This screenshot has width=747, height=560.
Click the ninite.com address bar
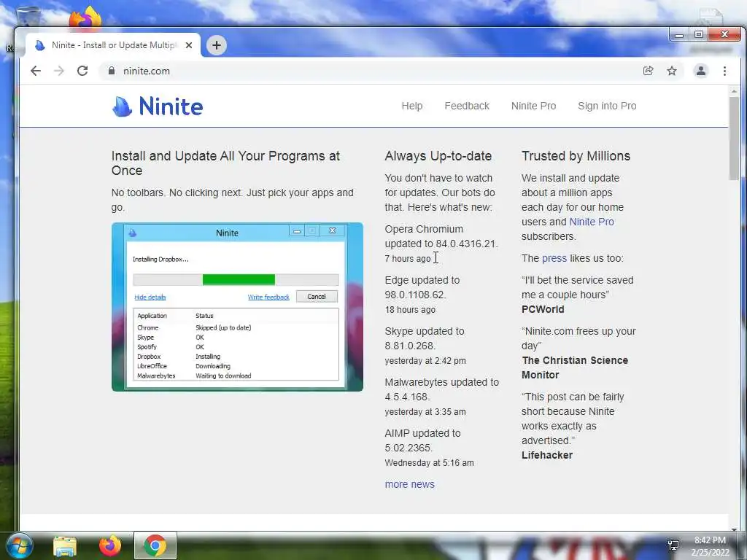(371, 71)
